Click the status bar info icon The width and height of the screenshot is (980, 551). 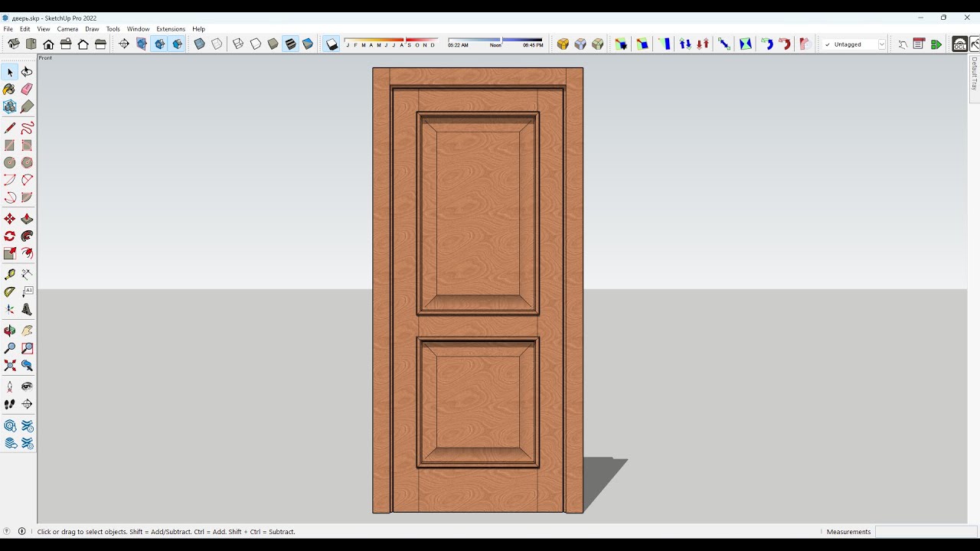point(21,531)
